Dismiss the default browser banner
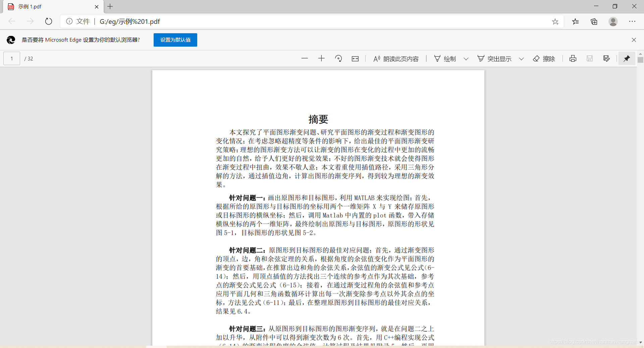The height and width of the screenshot is (348, 644). point(634,40)
